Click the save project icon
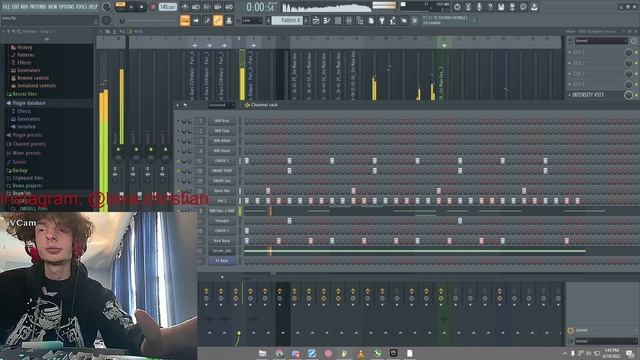 point(501,7)
